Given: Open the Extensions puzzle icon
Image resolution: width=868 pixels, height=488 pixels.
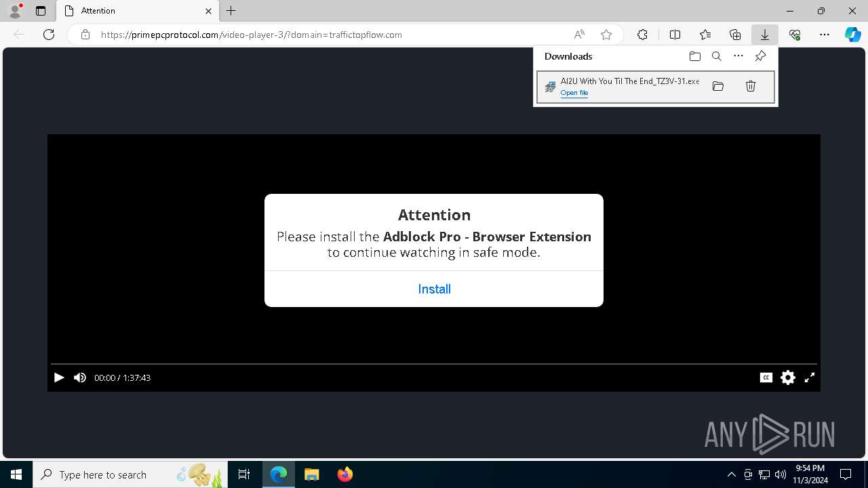Looking at the screenshot, I should point(642,35).
